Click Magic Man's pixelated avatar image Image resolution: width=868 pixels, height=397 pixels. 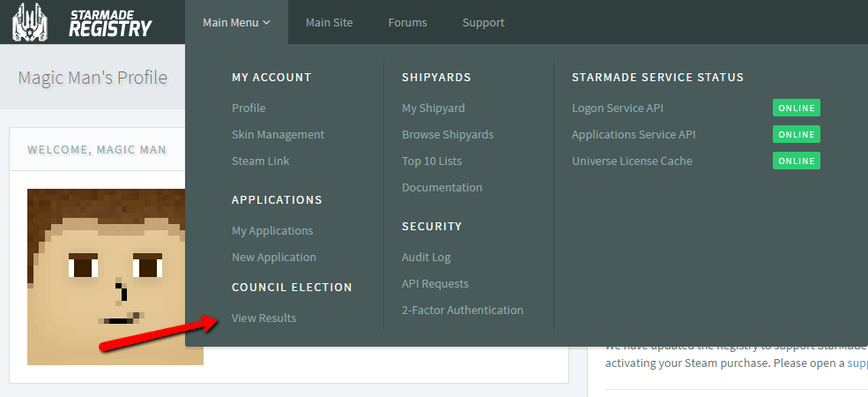pos(115,276)
